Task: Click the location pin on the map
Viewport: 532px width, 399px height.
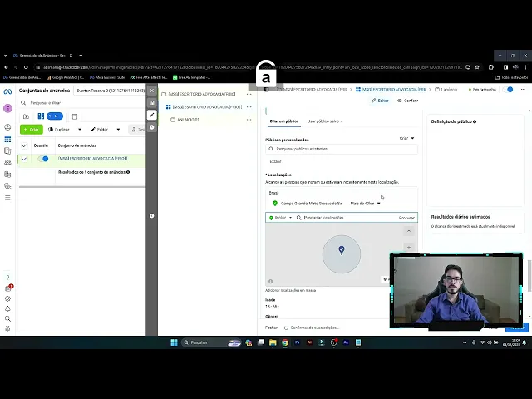Action: [x=342, y=250]
